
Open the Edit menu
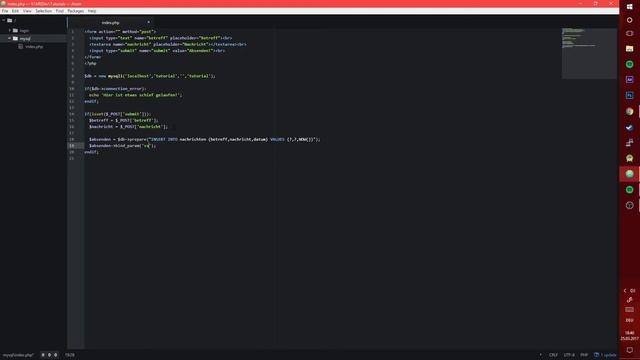point(16,11)
